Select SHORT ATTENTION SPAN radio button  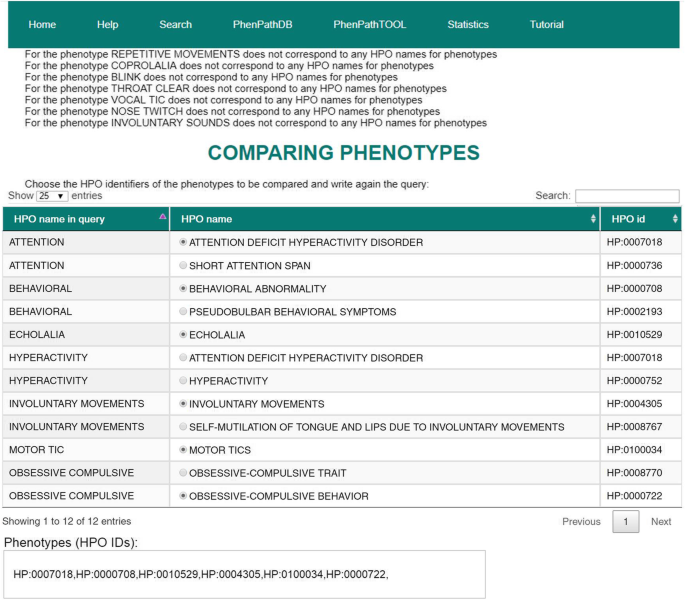tap(182, 266)
